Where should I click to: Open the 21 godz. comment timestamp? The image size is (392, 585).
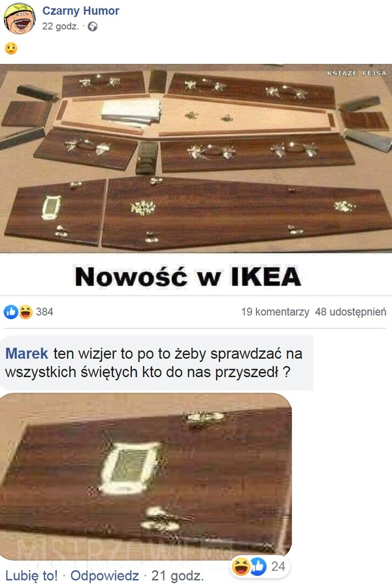[x=178, y=575]
